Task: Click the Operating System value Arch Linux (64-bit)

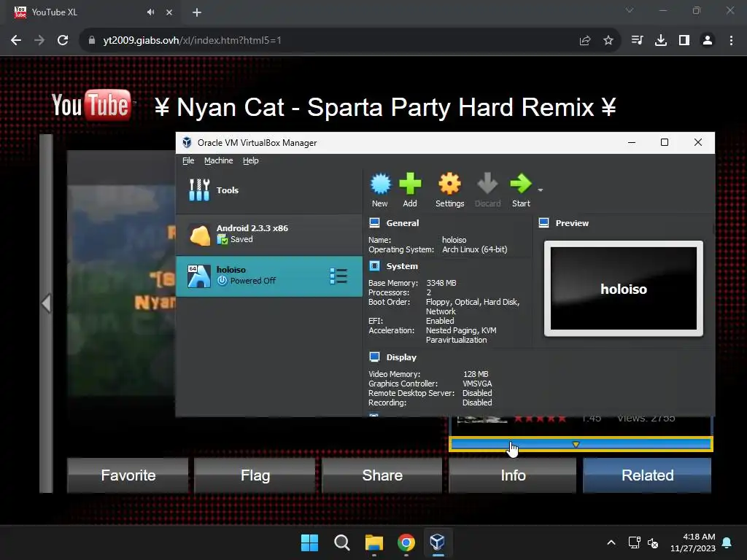Action: click(x=474, y=249)
